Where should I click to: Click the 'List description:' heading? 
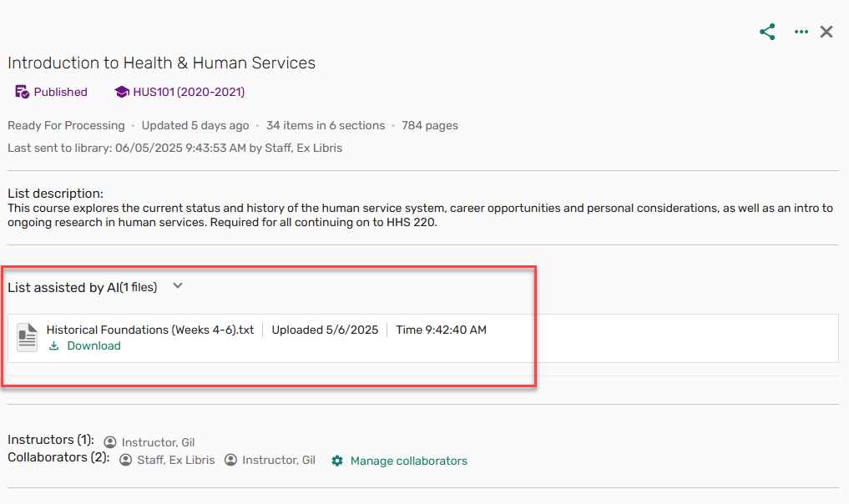pyautogui.click(x=55, y=194)
